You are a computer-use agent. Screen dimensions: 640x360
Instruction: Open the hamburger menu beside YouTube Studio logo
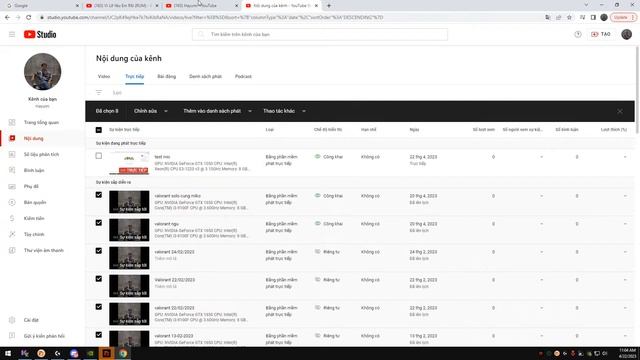pos(12,34)
